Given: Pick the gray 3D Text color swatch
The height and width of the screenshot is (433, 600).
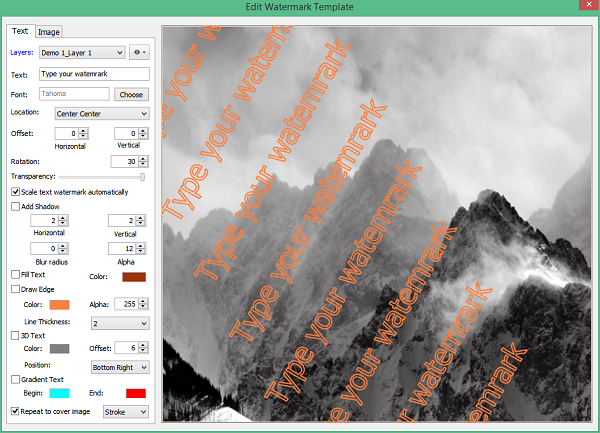Looking at the screenshot, I should tap(59, 348).
